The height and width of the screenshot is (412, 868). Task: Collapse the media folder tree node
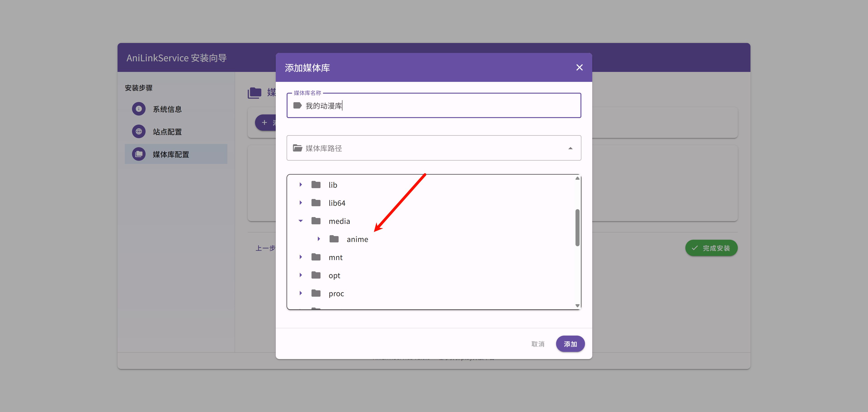coord(301,221)
